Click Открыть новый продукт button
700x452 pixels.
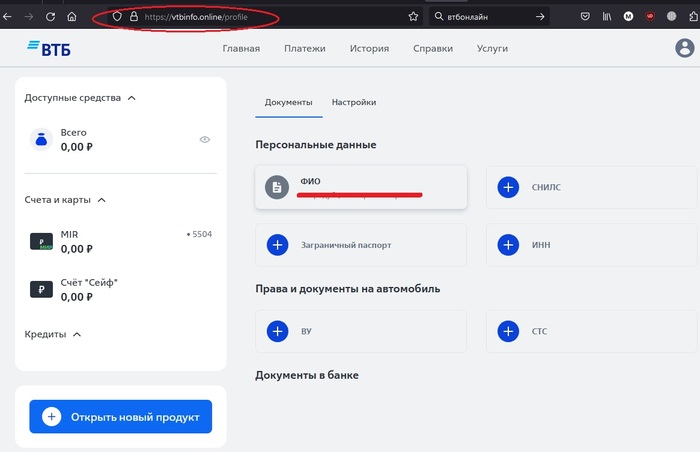[x=121, y=417]
